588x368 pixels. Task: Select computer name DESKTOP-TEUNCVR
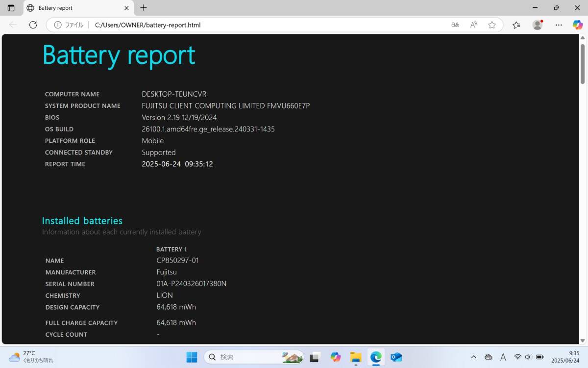[x=174, y=94]
